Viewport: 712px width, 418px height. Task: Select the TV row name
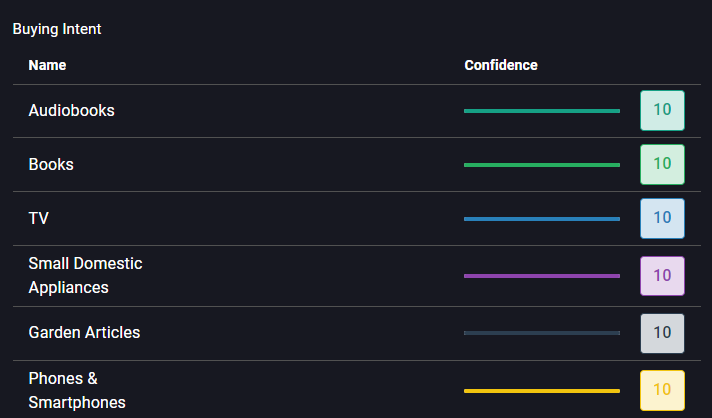click(39, 218)
